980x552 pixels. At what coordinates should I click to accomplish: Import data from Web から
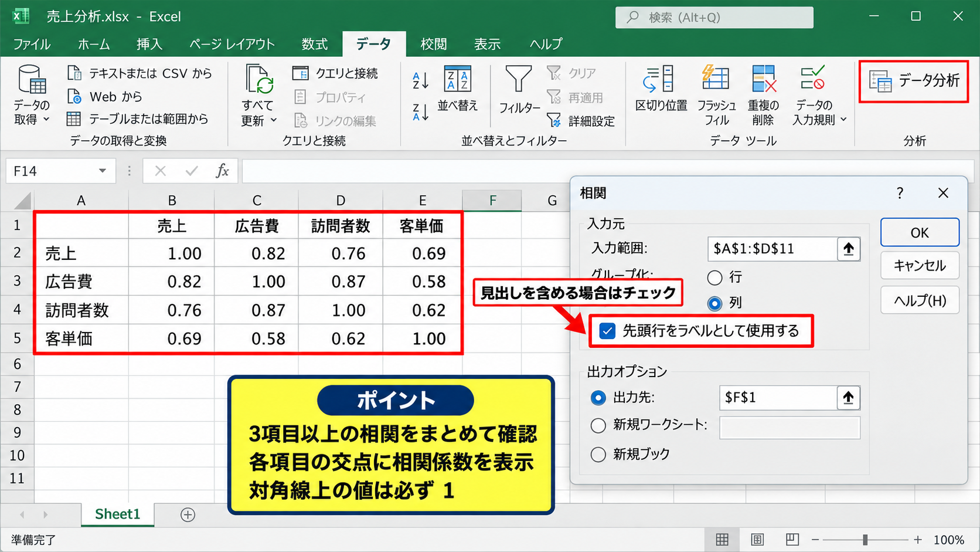[x=104, y=96]
